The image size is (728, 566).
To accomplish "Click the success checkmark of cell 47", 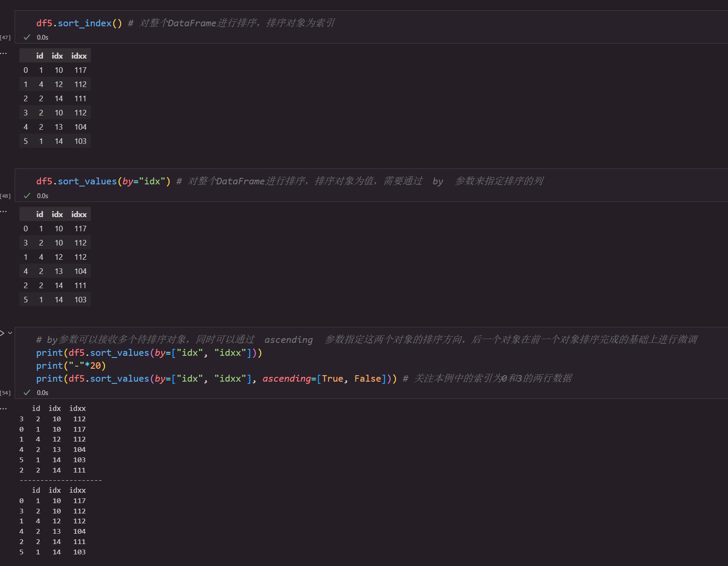I will coord(27,37).
